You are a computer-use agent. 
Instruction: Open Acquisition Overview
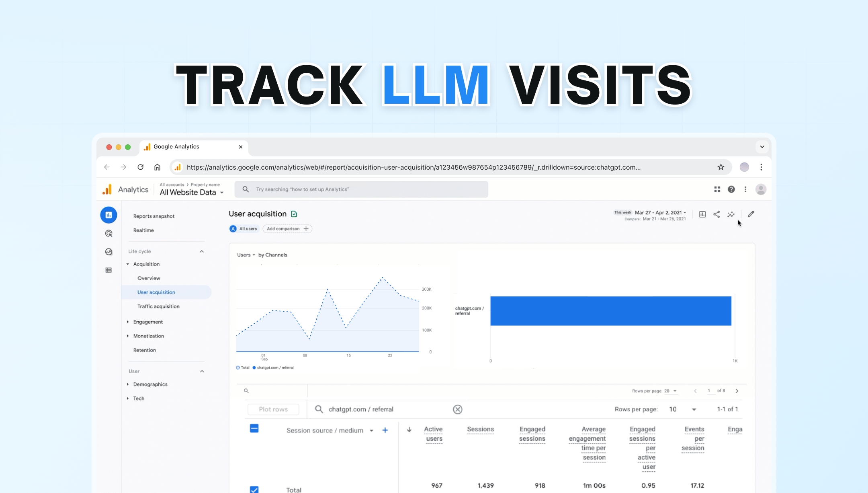point(149,278)
